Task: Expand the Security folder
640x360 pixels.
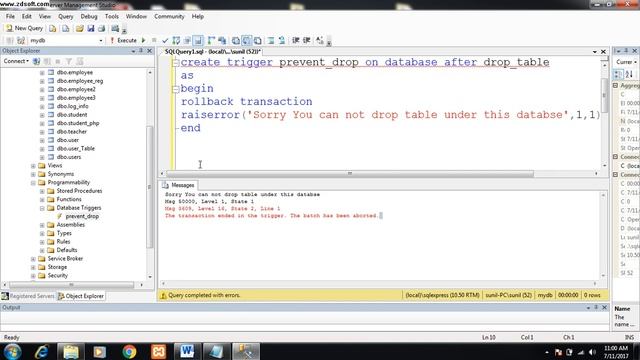Action: tap(33, 276)
